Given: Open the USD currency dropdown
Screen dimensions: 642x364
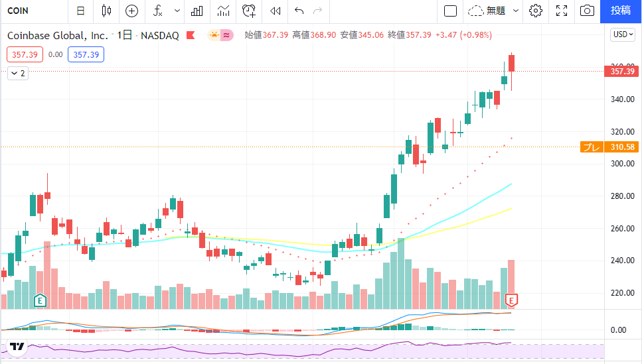Looking at the screenshot, I should click(x=623, y=34).
